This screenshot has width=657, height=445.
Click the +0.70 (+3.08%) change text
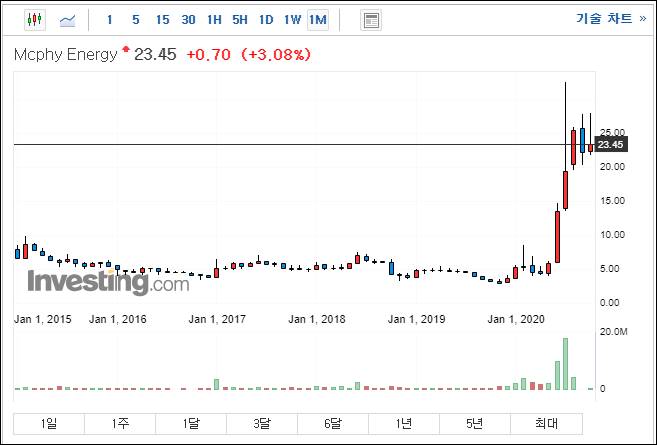(x=248, y=54)
